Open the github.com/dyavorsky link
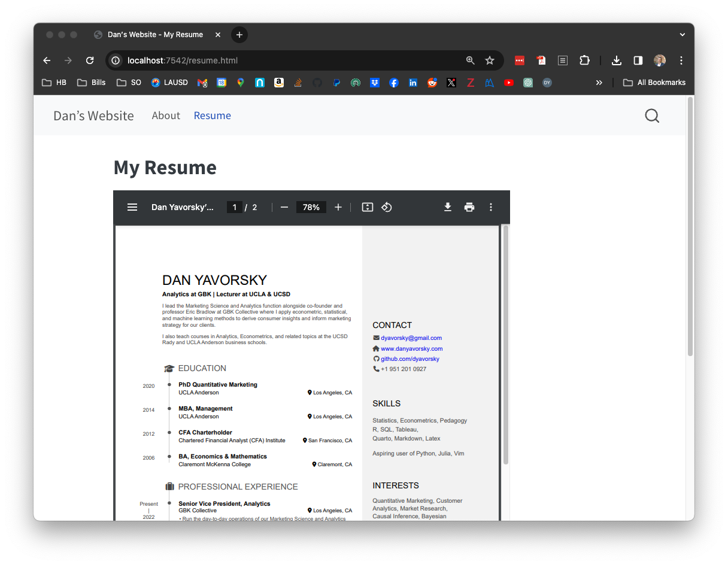 (x=410, y=359)
